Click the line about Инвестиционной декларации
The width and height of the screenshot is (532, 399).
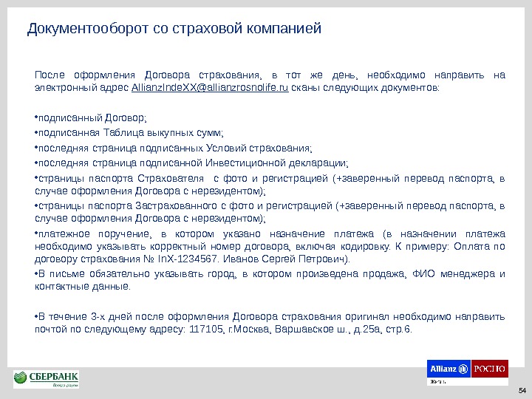191,163
